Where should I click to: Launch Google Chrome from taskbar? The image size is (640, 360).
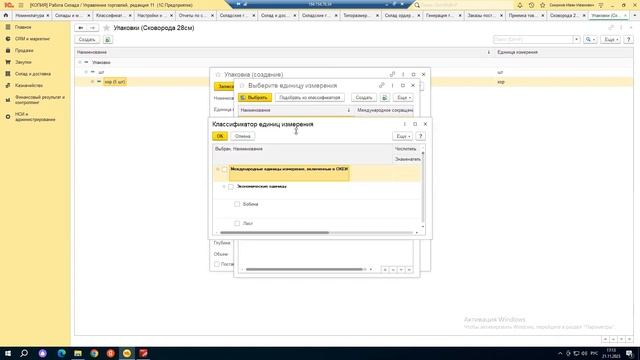(x=94, y=353)
